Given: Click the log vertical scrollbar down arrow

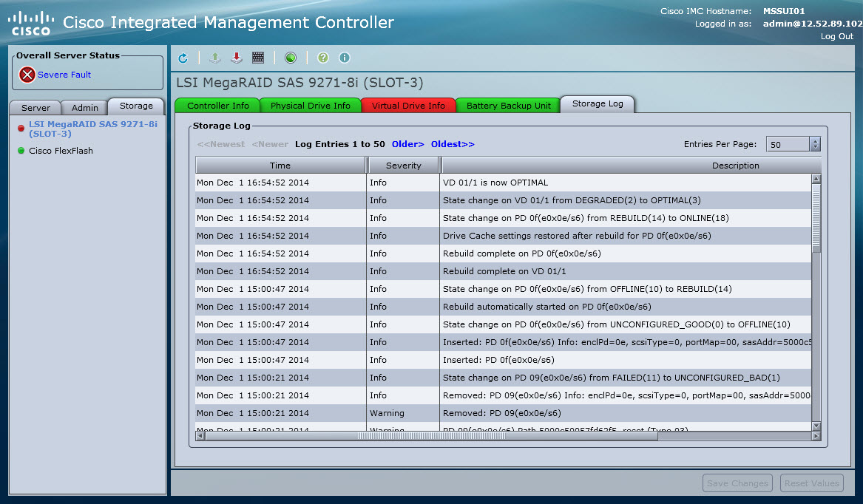Looking at the screenshot, I should [x=816, y=426].
